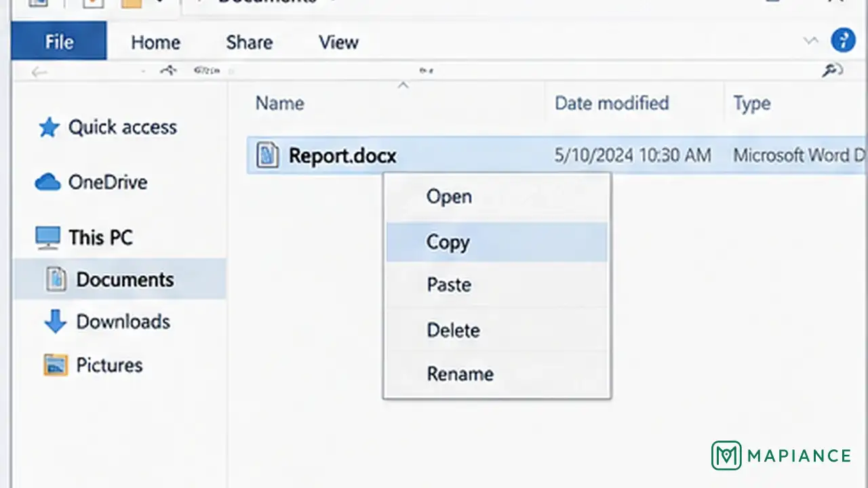Collapse the ribbon using the chevron

click(x=811, y=41)
